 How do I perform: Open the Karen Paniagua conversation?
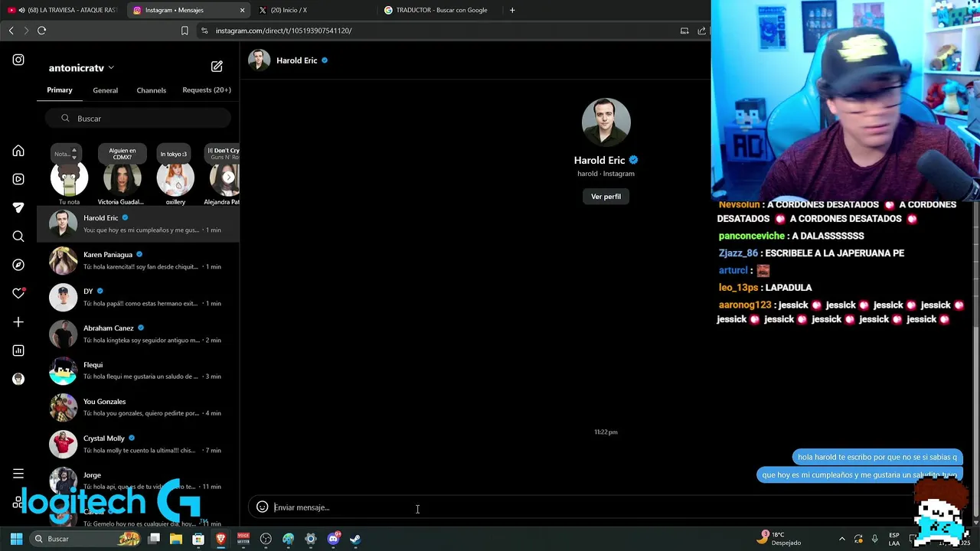pos(138,260)
